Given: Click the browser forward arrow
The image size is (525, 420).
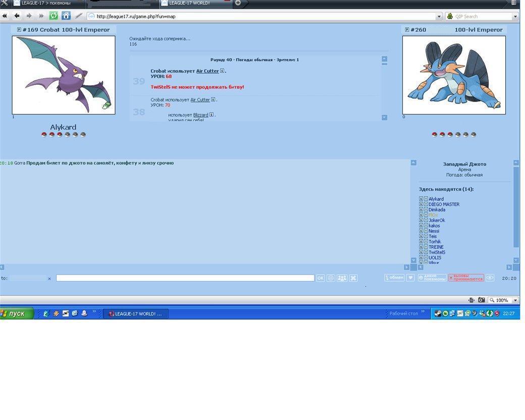Looking at the screenshot, I should click(x=29, y=16).
